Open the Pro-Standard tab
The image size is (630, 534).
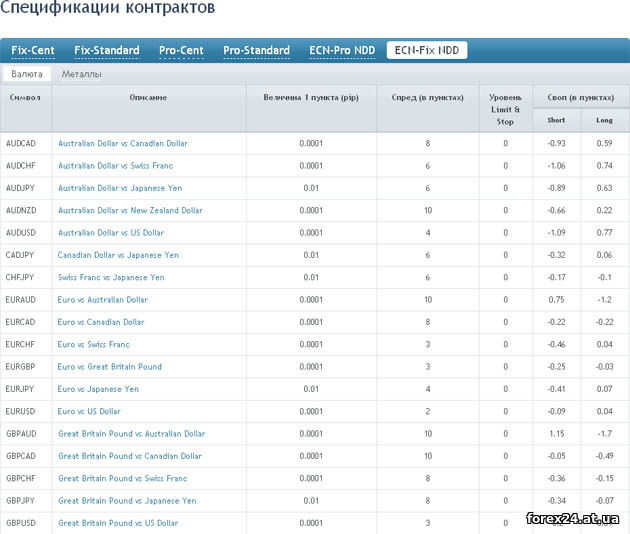click(256, 50)
